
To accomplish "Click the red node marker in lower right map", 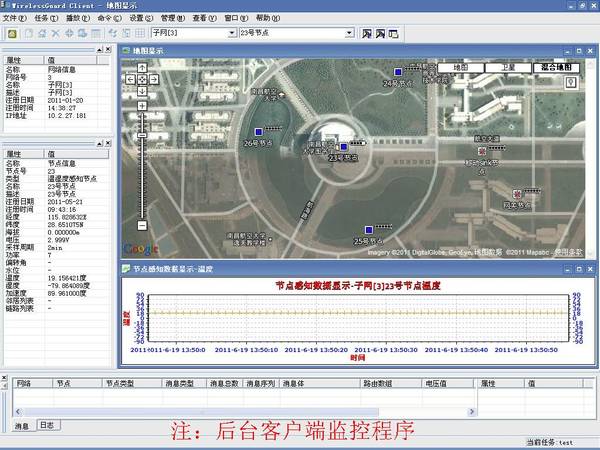I will tap(517, 194).
